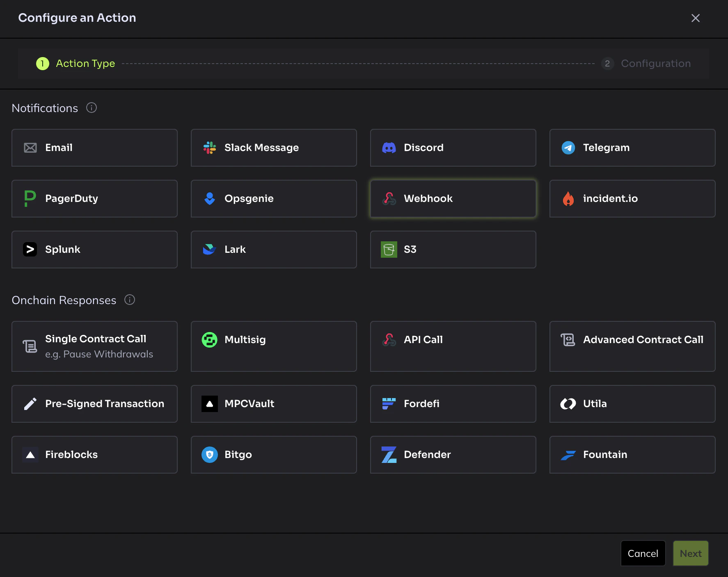Screen dimensions: 728x577
Task: Click the Cancel button
Action: (643, 554)
